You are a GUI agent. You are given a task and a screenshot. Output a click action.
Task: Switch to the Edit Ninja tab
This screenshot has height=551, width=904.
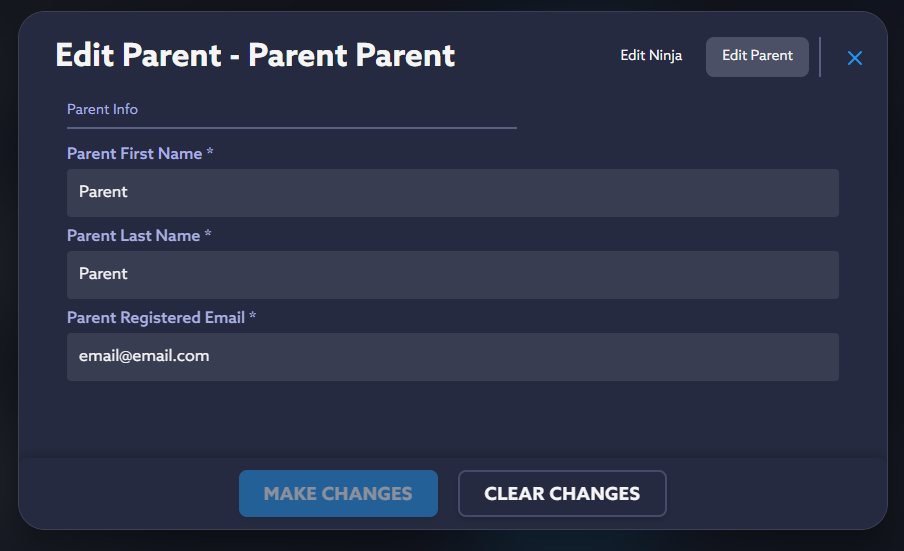[x=651, y=56]
